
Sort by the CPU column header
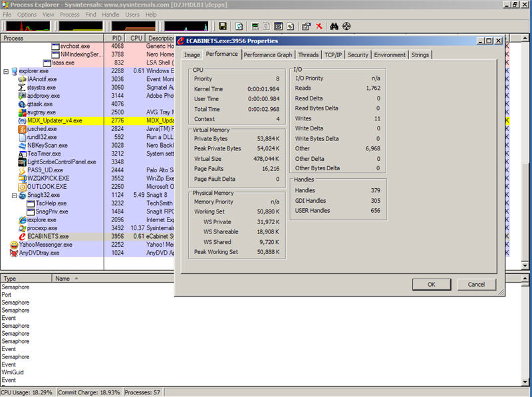136,39
